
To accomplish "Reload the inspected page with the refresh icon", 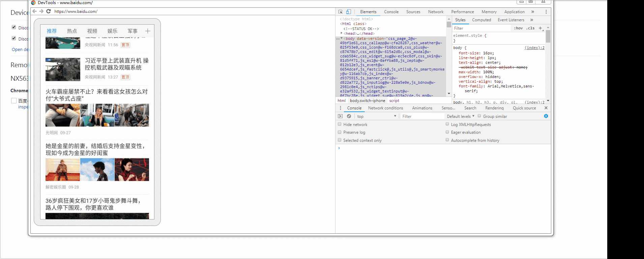I will [49, 11].
